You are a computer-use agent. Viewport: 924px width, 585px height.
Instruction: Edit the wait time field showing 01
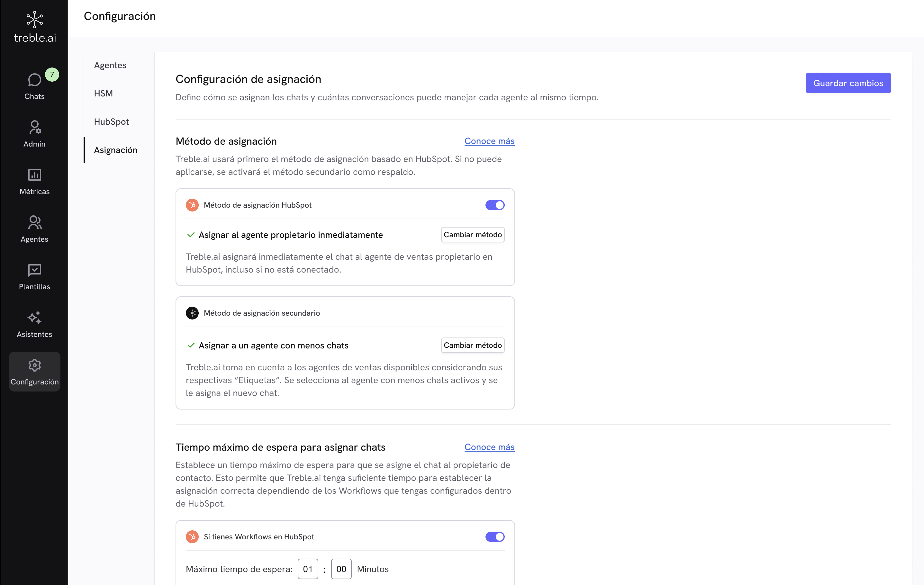coord(308,569)
